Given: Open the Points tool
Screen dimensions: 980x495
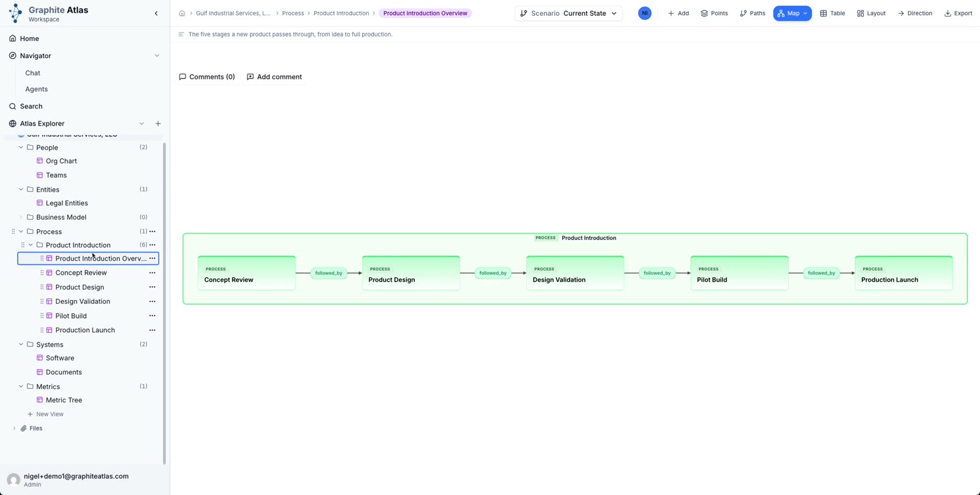Looking at the screenshot, I should pos(714,13).
